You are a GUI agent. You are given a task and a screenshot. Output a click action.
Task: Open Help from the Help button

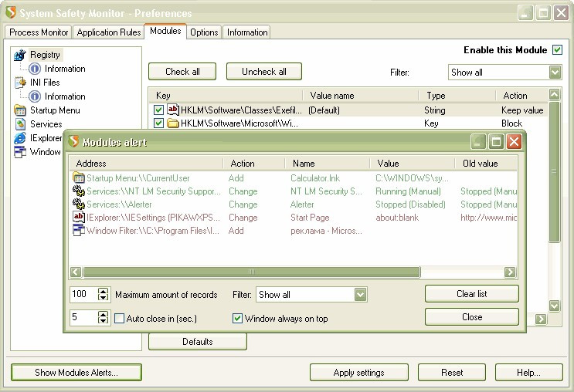pyautogui.click(x=528, y=372)
